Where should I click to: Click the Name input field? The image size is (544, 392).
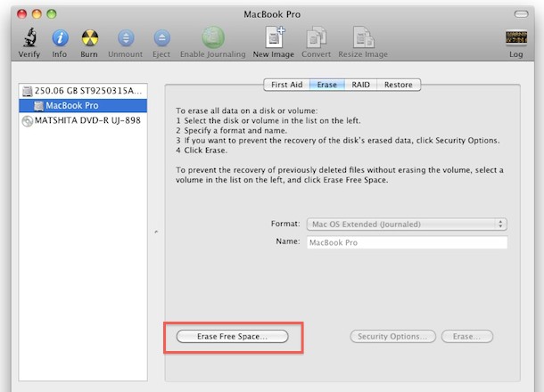(x=407, y=242)
